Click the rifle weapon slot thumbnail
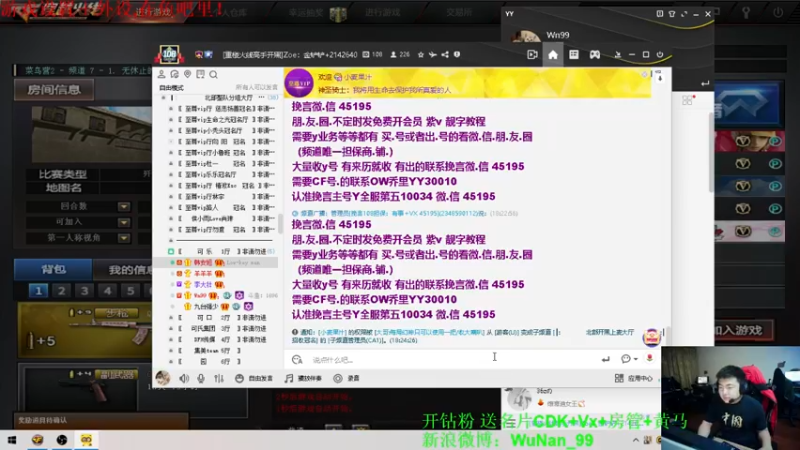 [x=86, y=330]
